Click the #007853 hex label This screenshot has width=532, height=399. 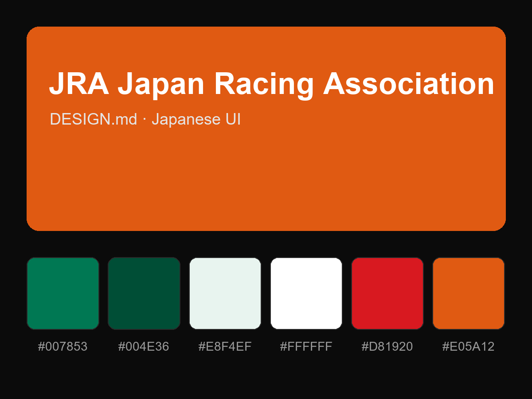(63, 347)
